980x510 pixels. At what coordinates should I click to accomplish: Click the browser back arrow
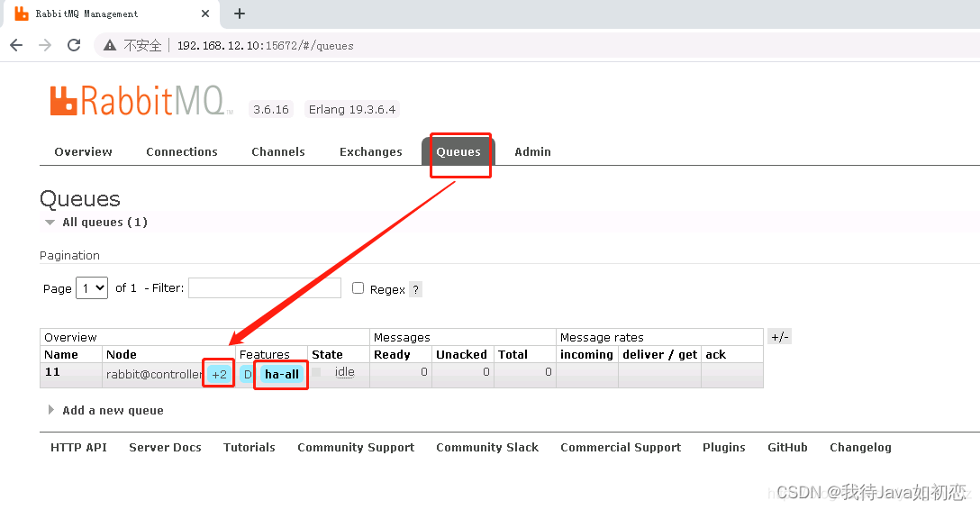tap(17, 45)
